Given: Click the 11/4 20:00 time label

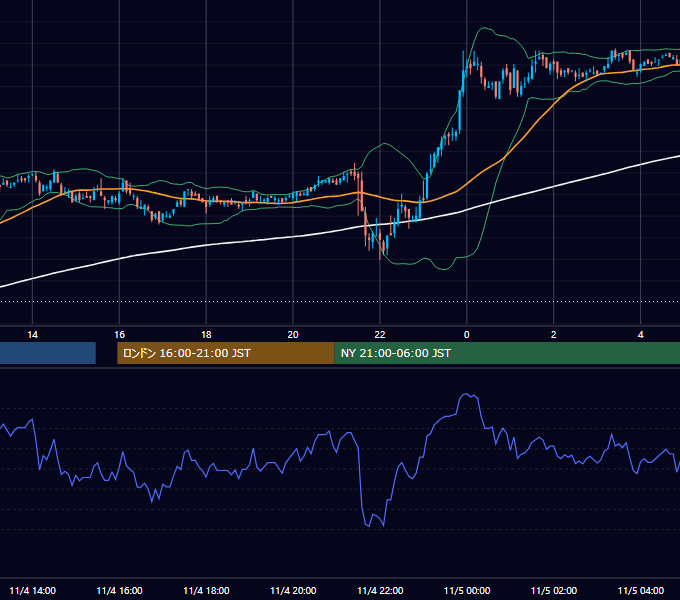Looking at the screenshot, I should pos(293,590).
